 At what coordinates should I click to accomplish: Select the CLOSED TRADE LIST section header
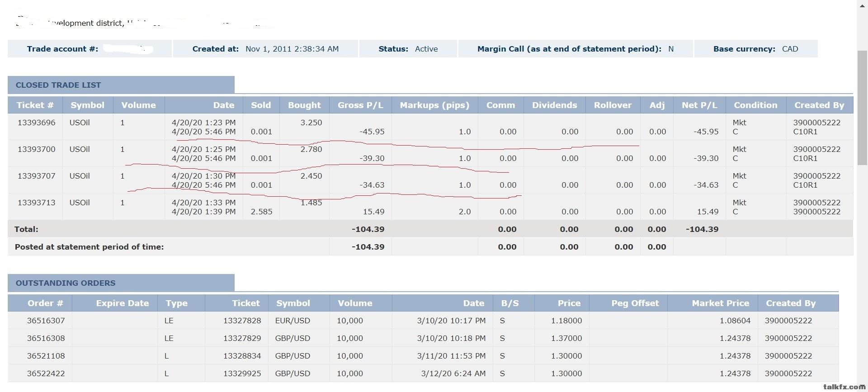pyautogui.click(x=121, y=85)
